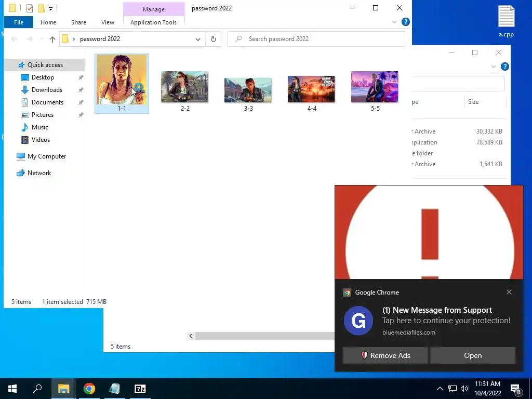Switch to the Home ribbon tab
Screen dimensions: 532x399
click(x=48, y=22)
